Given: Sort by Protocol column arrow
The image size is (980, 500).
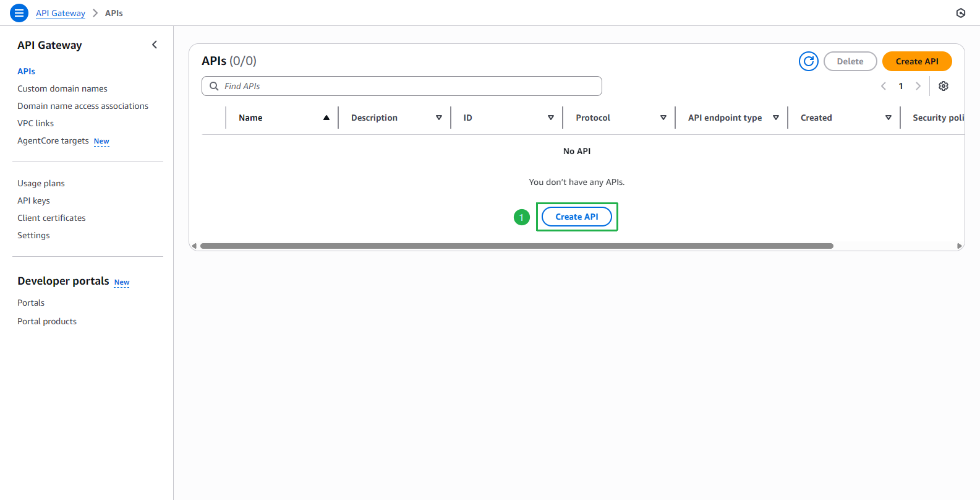Looking at the screenshot, I should click(x=663, y=118).
